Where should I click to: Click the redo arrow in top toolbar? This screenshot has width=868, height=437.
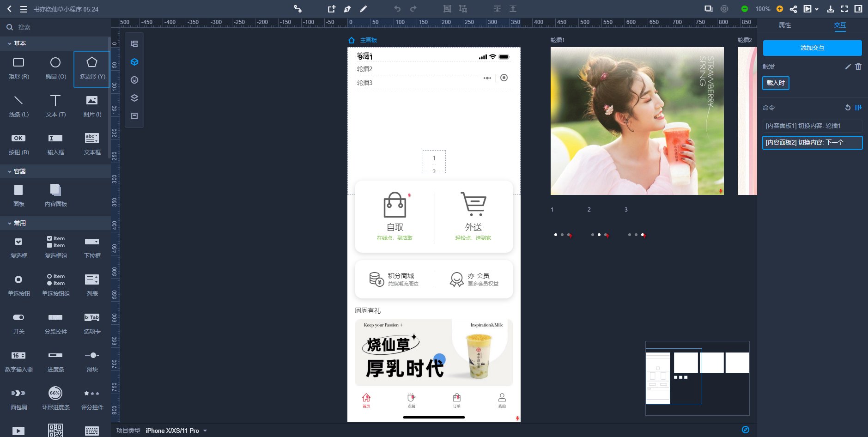413,9
